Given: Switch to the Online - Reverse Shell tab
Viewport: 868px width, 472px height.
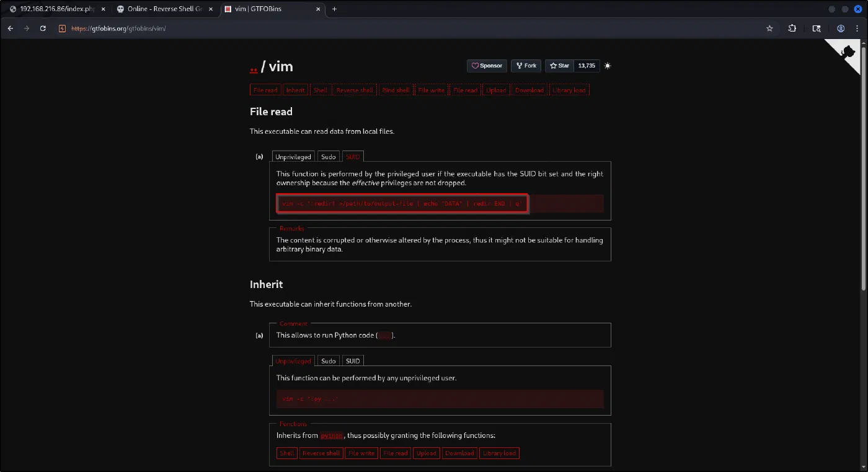Looking at the screenshot, I should click(x=164, y=9).
